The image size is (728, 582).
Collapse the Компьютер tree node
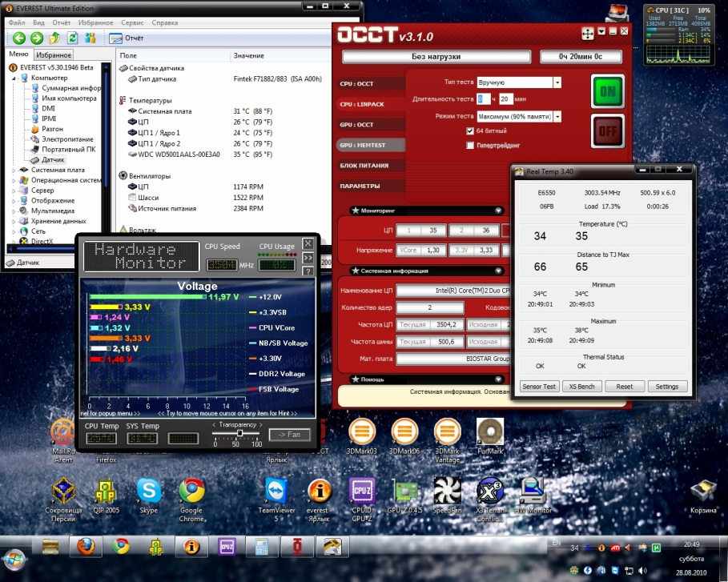14,78
